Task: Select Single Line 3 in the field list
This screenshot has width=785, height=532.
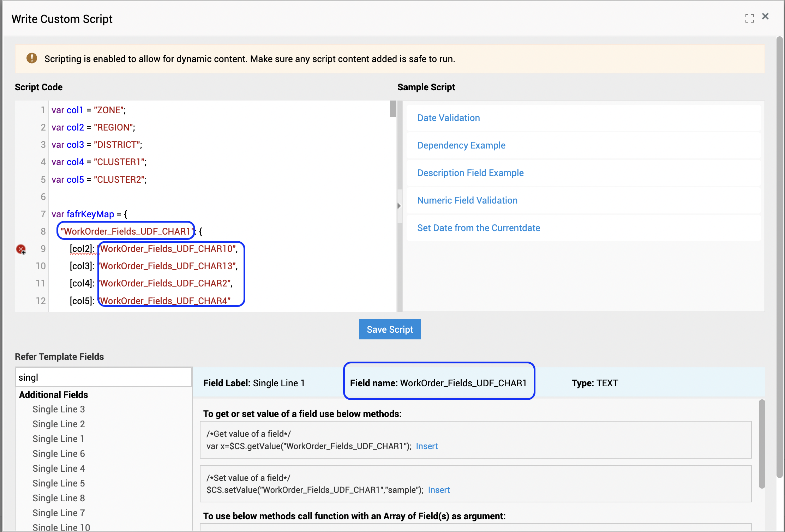Action: point(59,409)
